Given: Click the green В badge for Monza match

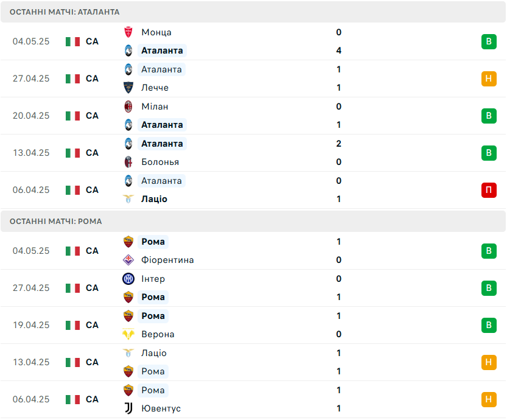Looking at the screenshot, I should click(489, 41).
